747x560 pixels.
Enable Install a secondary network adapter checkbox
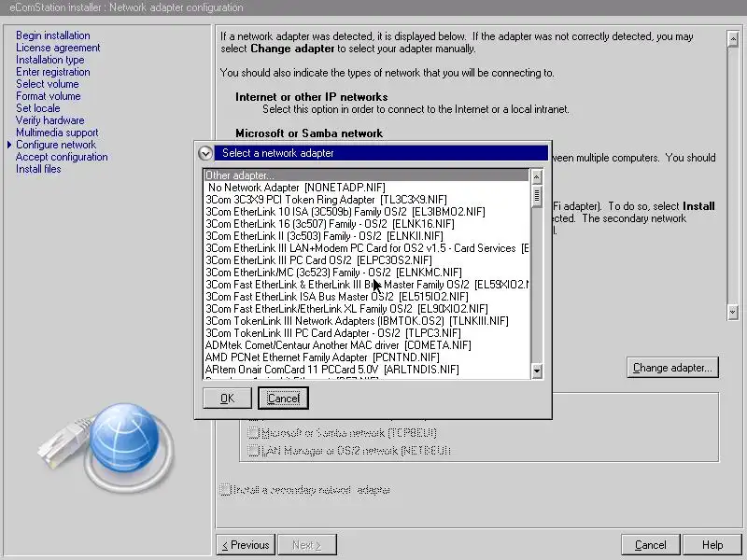click(225, 489)
